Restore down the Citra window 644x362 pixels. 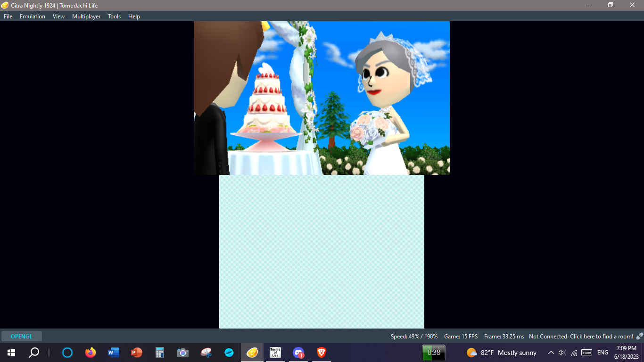tap(611, 5)
